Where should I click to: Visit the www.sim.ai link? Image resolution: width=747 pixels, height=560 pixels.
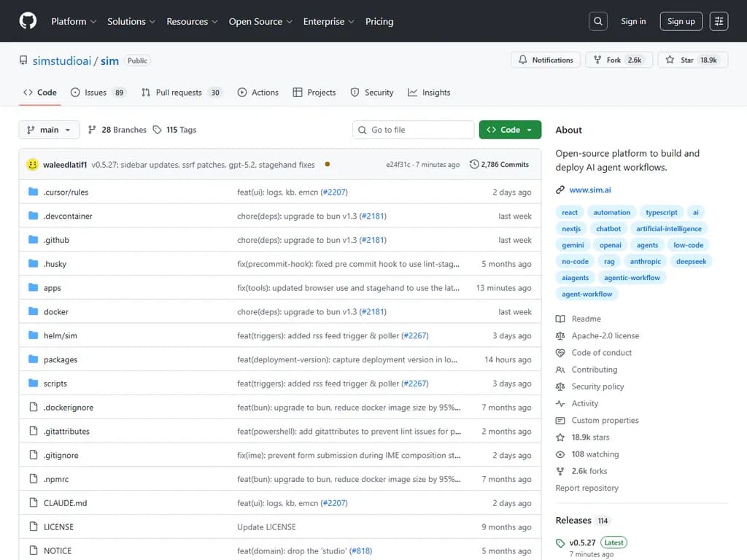click(590, 190)
